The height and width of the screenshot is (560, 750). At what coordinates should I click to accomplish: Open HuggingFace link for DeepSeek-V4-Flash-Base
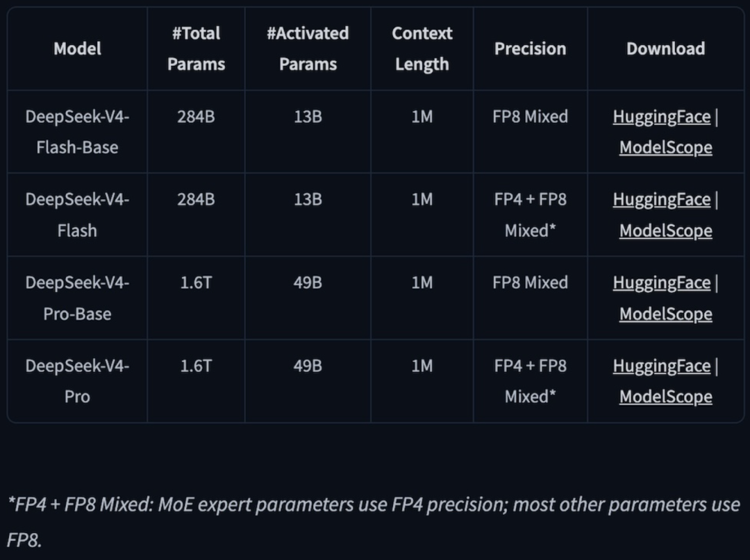[x=661, y=117]
